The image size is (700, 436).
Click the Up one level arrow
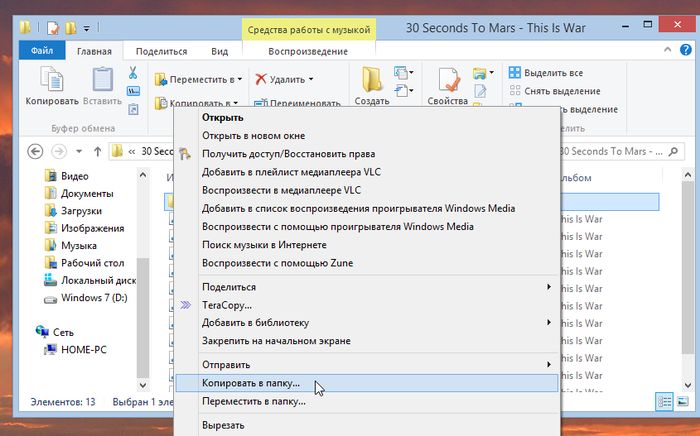tap(97, 151)
